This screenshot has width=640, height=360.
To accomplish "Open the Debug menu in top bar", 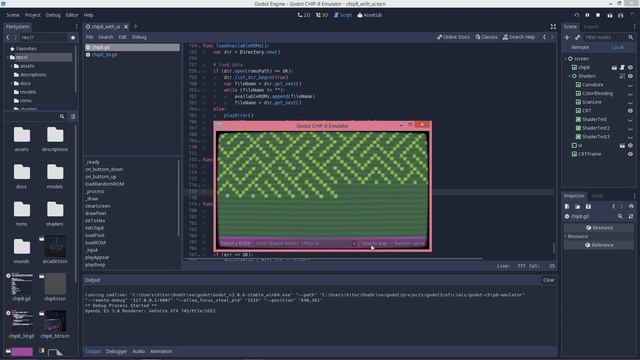I will tap(53, 15).
